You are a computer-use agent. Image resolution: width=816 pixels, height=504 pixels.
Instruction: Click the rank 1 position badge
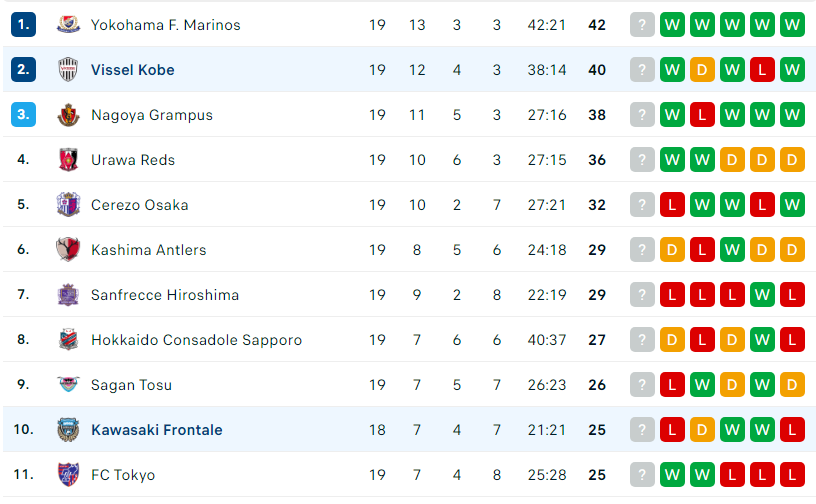[23, 24]
